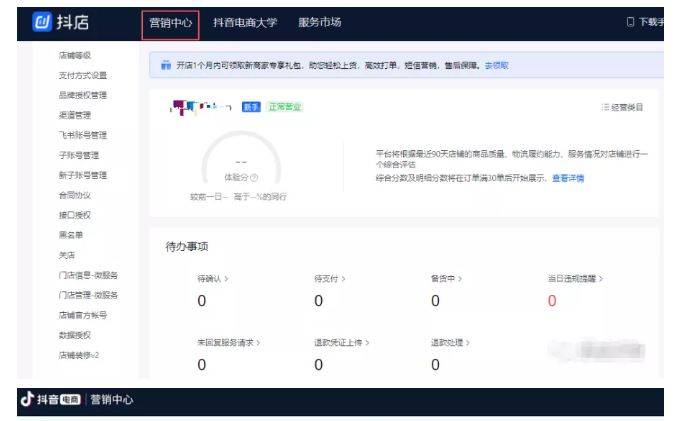Click the 0 count under 待确认
The image size is (675, 421).
(201, 301)
